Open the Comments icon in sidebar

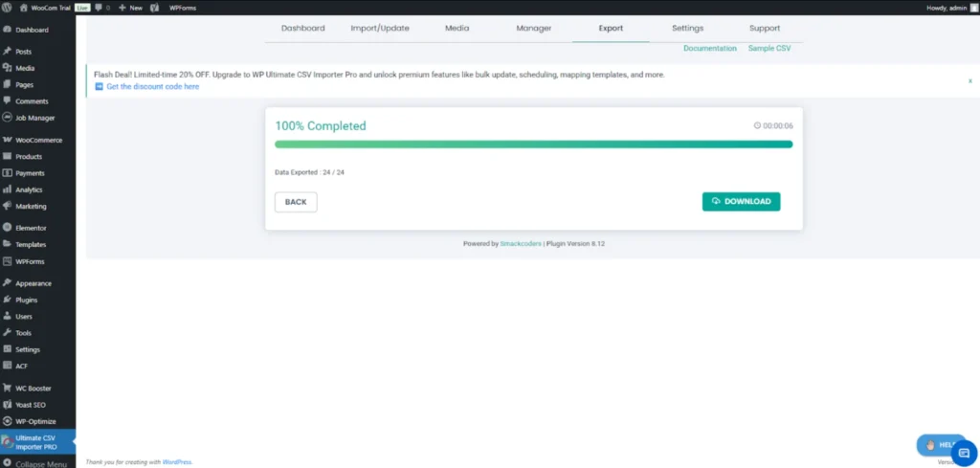click(x=8, y=100)
